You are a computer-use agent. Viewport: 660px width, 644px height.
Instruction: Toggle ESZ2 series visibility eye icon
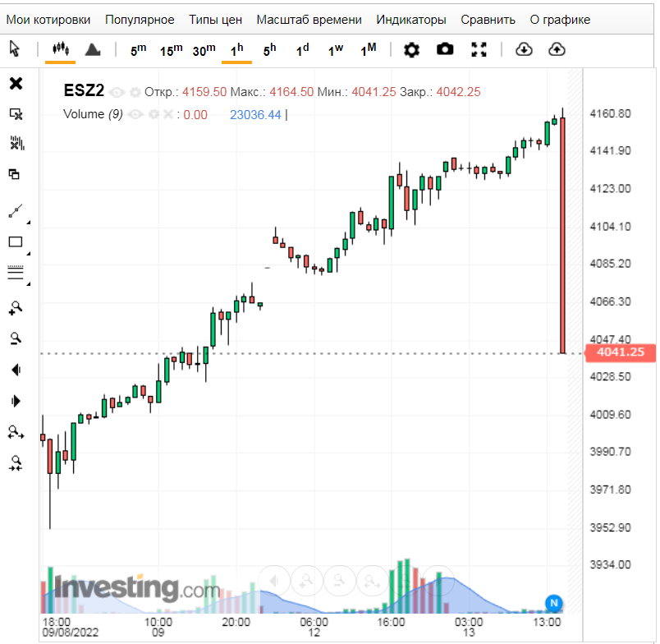117,92
